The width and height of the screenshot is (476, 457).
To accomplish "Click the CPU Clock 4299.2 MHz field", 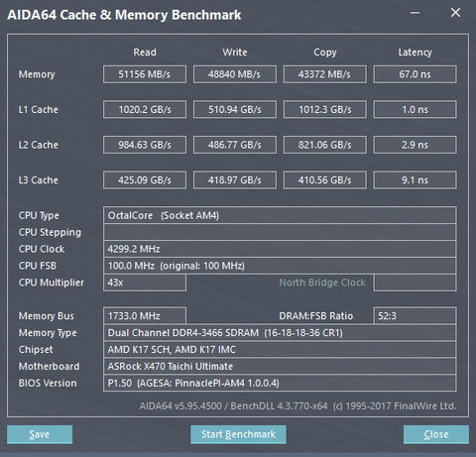I will 280,249.
